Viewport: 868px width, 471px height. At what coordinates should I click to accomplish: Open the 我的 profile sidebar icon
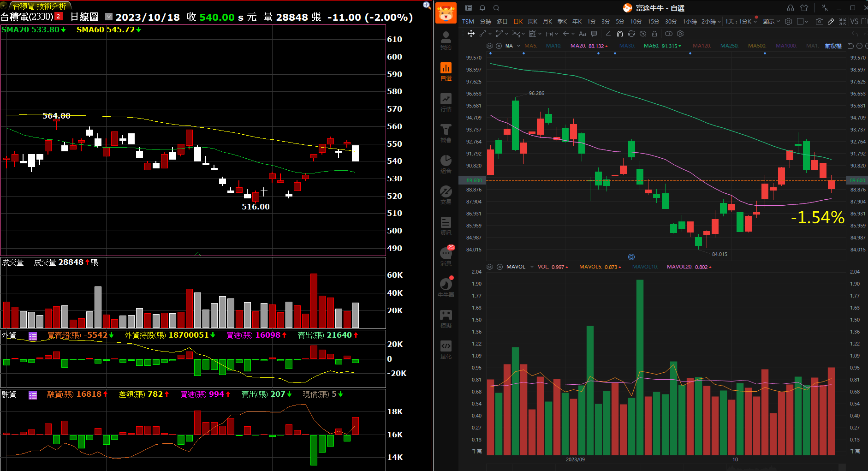coord(446,41)
